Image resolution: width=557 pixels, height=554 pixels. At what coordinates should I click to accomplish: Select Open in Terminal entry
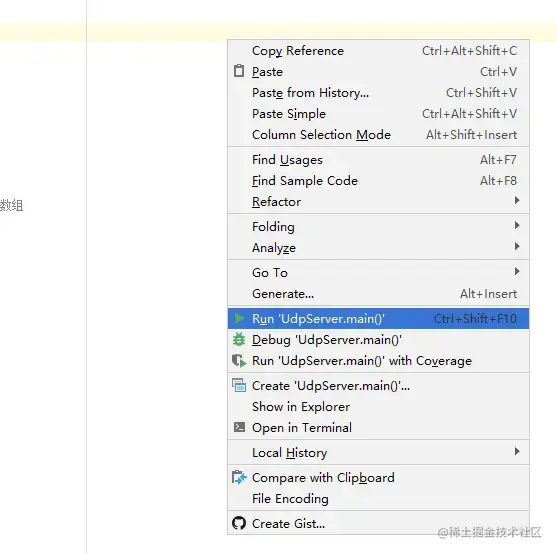pyautogui.click(x=378, y=428)
